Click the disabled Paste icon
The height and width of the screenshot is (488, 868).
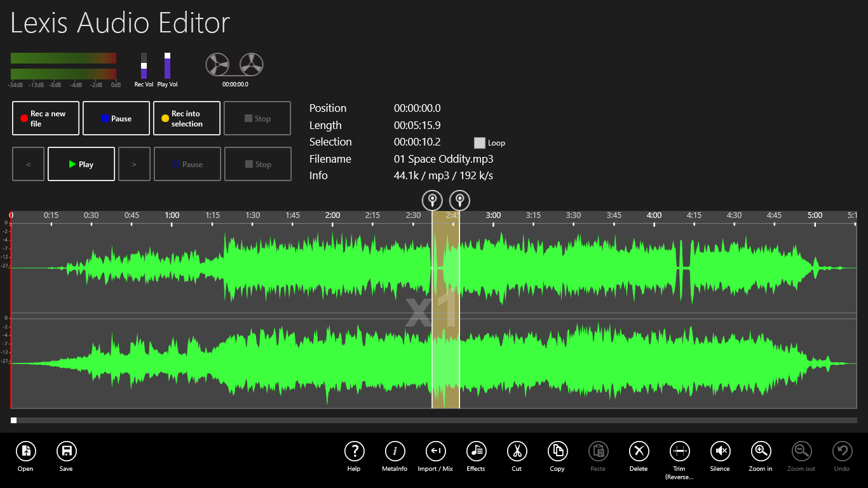click(x=598, y=451)
